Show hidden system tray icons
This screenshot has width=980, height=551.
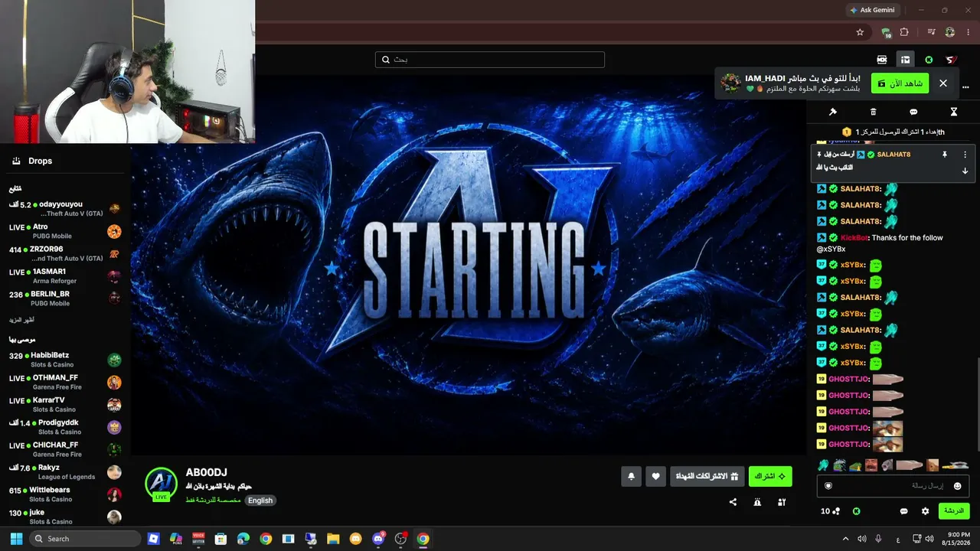[845, 539]
